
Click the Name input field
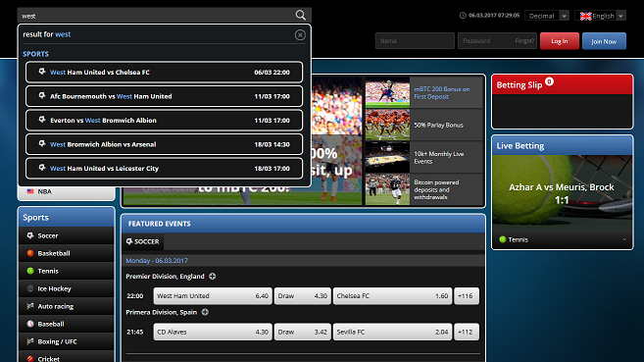415,41
